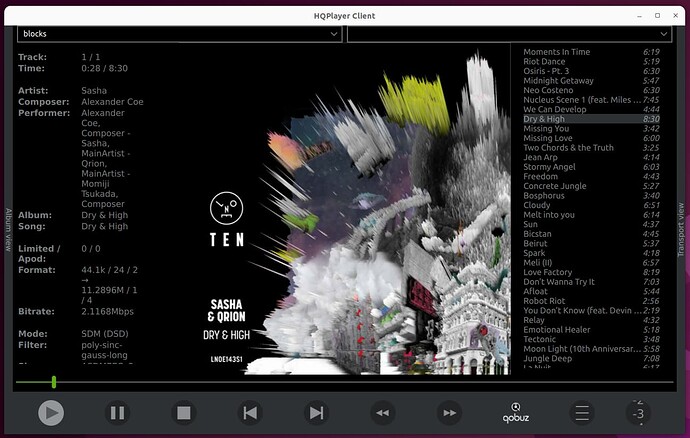Select Emotional Healer track
Viewport: 690px width, 438px height.
tap(591, 330)
